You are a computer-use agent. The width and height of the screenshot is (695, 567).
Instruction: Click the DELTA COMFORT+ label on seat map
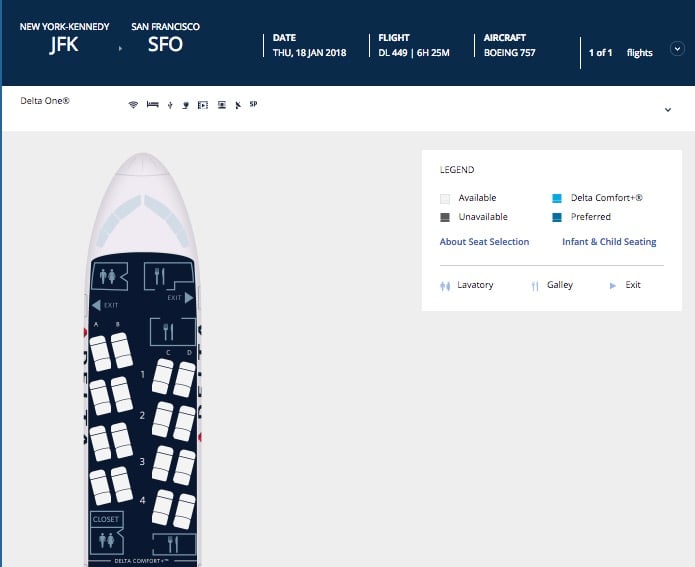tap(141, 561)
